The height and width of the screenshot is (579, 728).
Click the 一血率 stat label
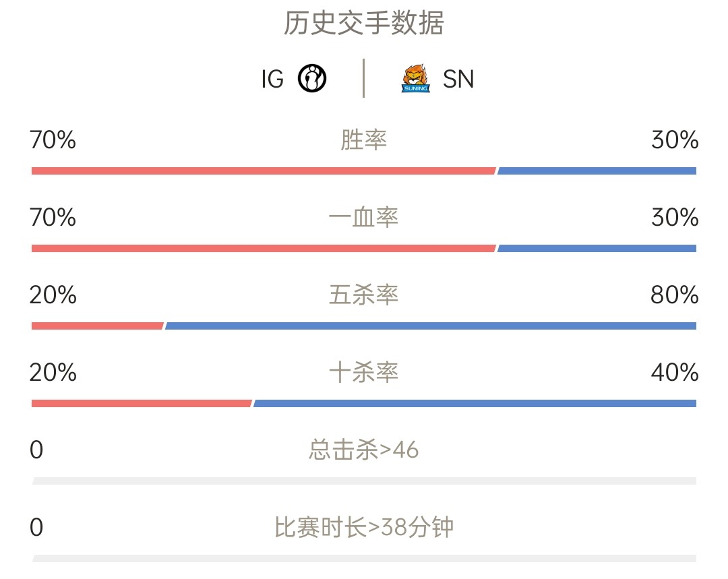pos(363,217)
